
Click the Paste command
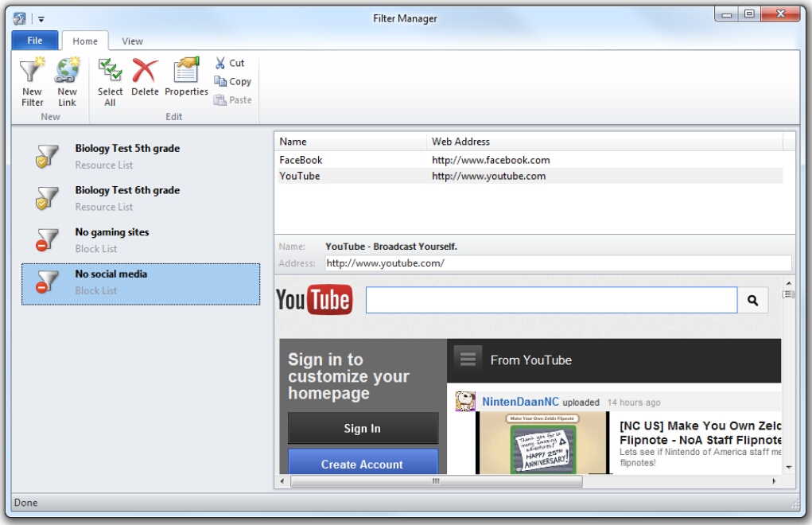233,100
